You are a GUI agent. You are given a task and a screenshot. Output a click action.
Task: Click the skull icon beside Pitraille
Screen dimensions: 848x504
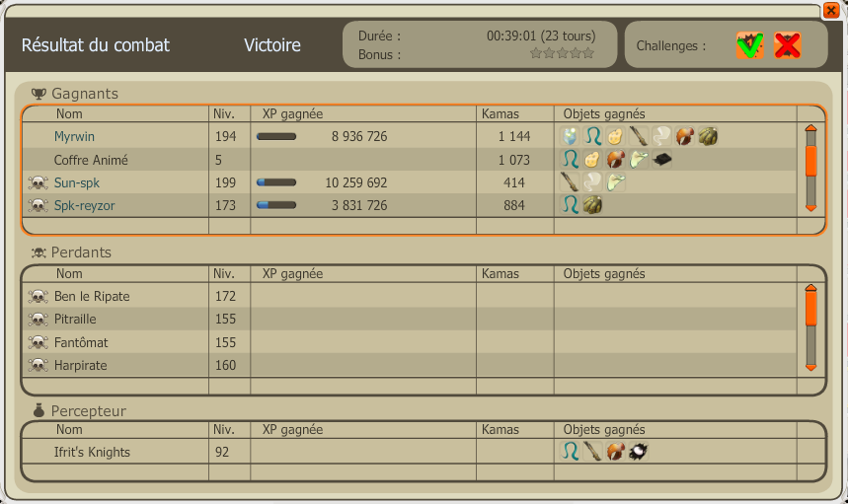(x=38, y=319)
